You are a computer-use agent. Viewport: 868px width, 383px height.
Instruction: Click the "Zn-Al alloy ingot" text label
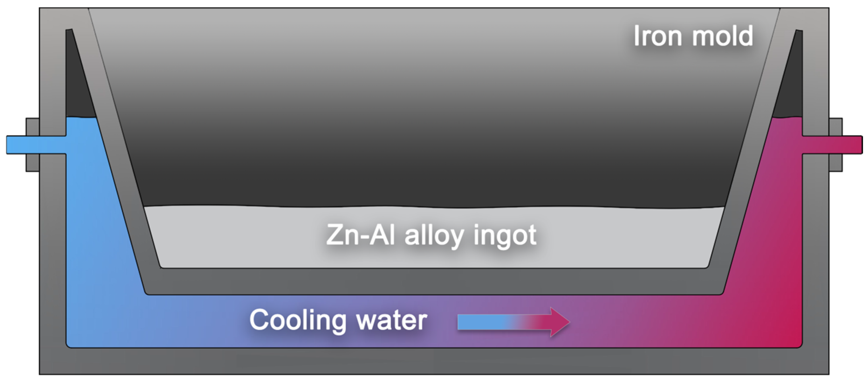431,235
